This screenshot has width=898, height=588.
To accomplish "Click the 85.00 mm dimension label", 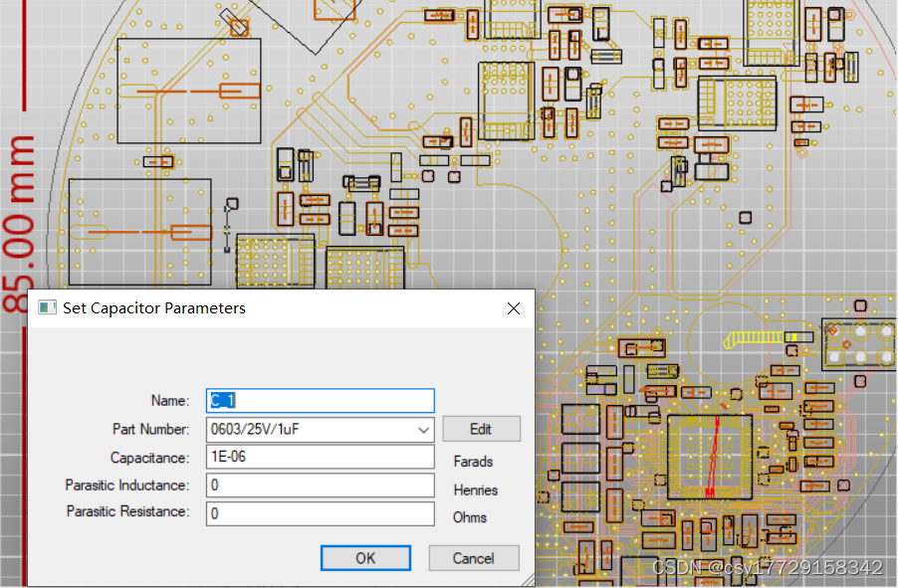I will coord(20,225).
